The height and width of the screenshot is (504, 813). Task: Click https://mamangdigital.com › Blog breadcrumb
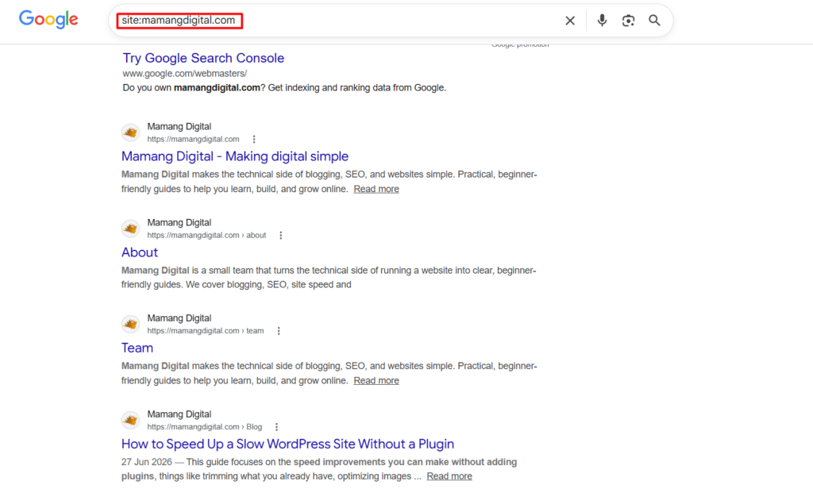click(205, 427)
